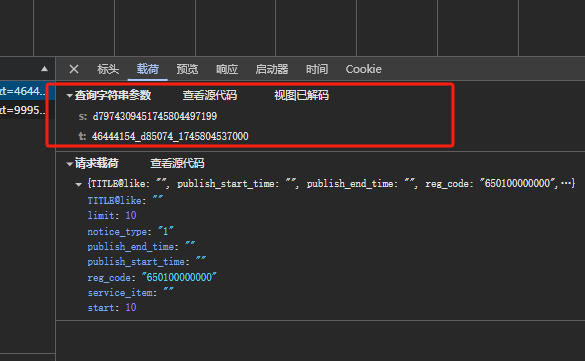585x361 pixels.
Task: Open the 响应 tab
Action: point(226,69)
